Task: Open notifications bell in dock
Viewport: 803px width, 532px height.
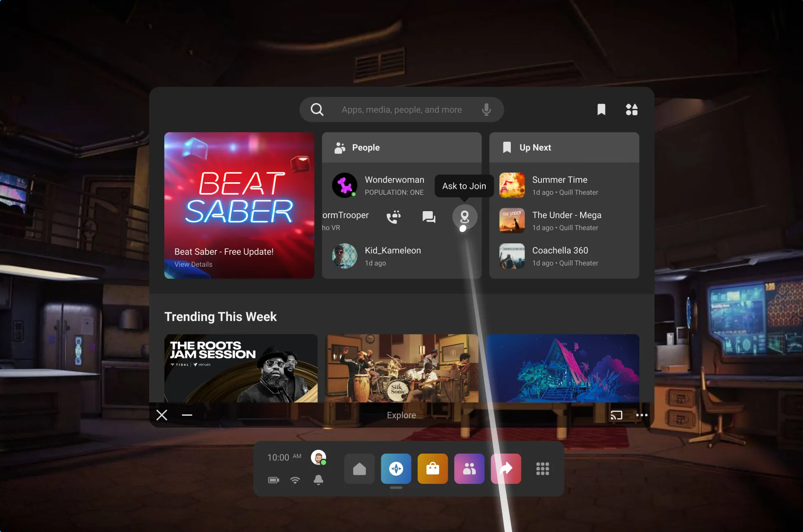Action: pos(318,480)
